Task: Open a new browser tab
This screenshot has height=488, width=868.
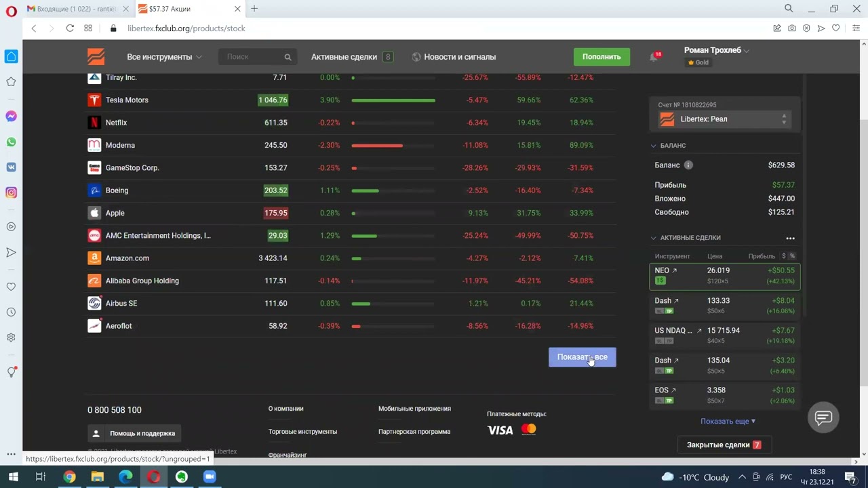Action: [x=254, y=9]
